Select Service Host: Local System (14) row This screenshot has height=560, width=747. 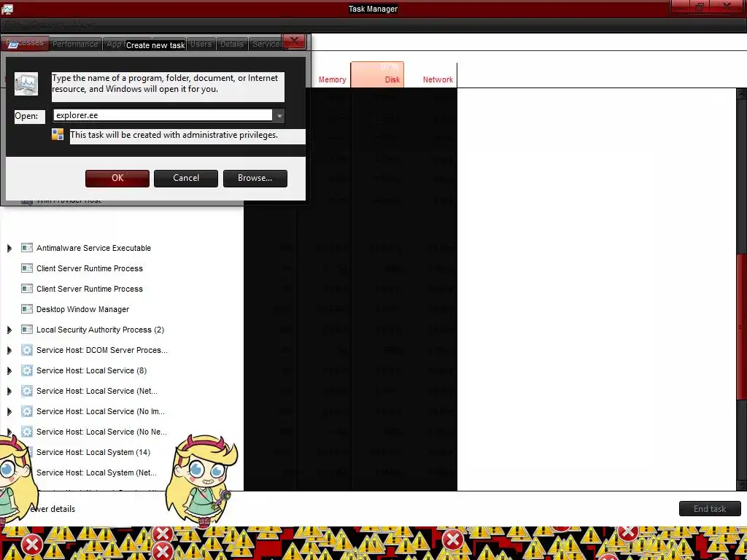pos(93,452)
